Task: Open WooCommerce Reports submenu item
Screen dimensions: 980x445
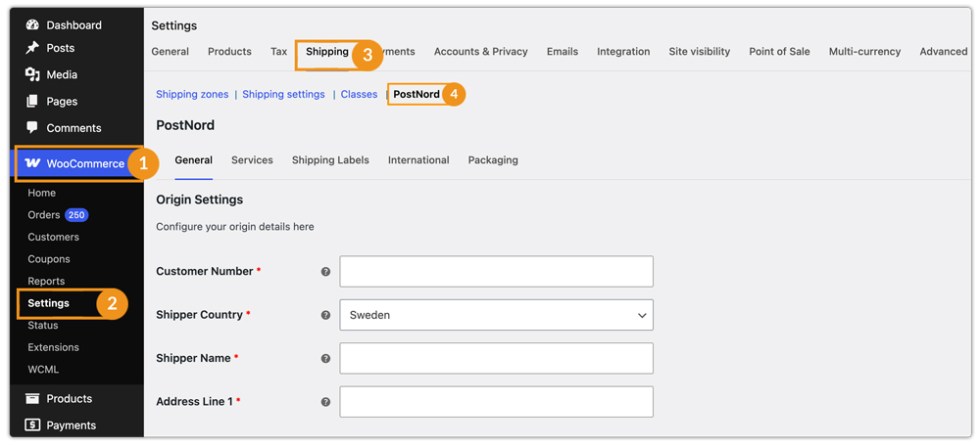Action: [x=46, y=281]
